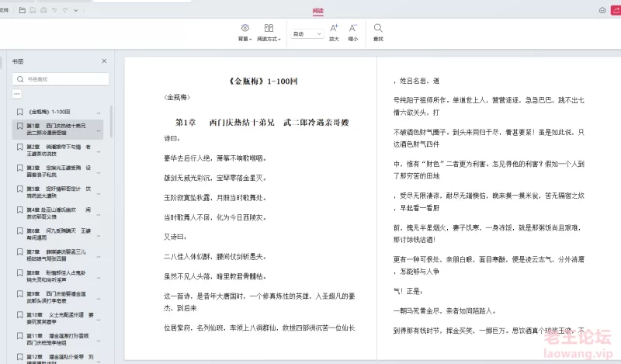Click the bookmark icon beside 第3章

click(x=20, y=168)
